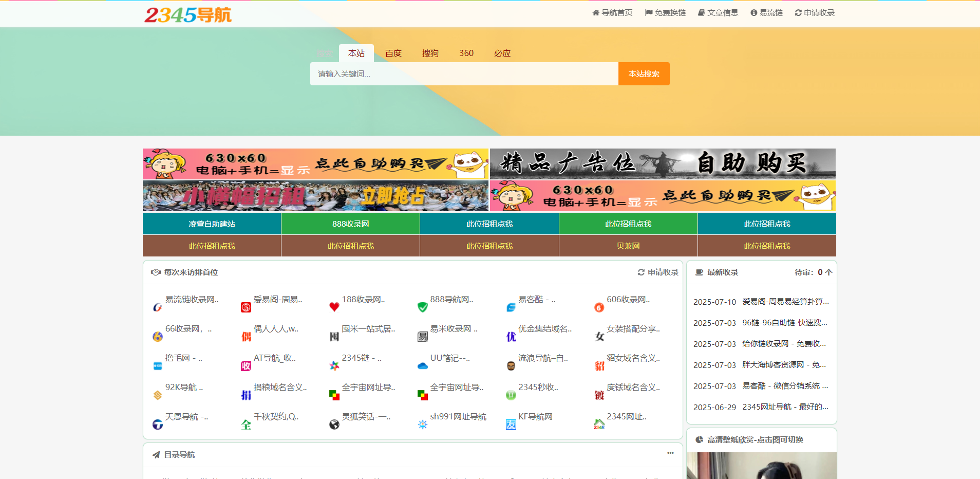This screenshot has height=479, width=980.
Task: Click 度钰域名含义 site link
Action: click(x=633, y=388)
